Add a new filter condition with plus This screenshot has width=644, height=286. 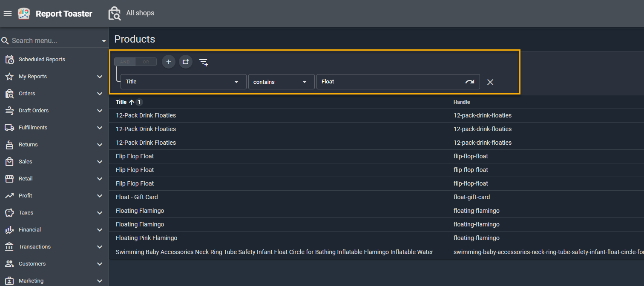pos(169,62)
